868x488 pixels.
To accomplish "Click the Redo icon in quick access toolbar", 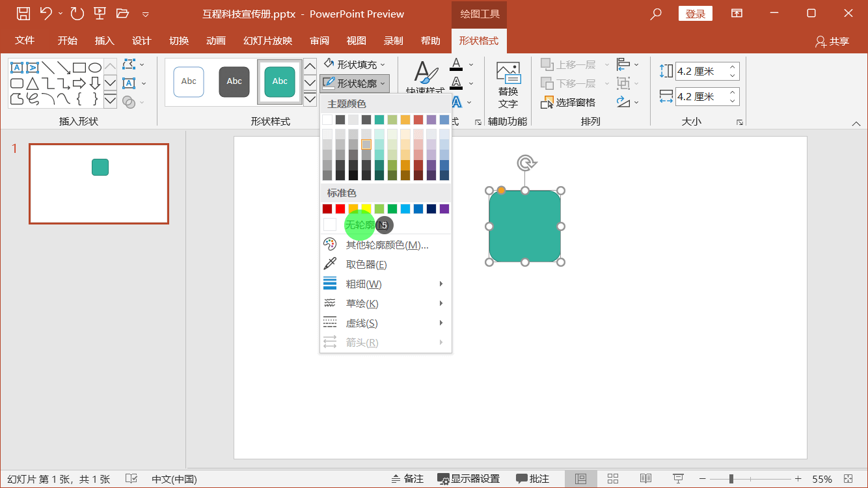I will pyautogui.click(x=77, y=13).
